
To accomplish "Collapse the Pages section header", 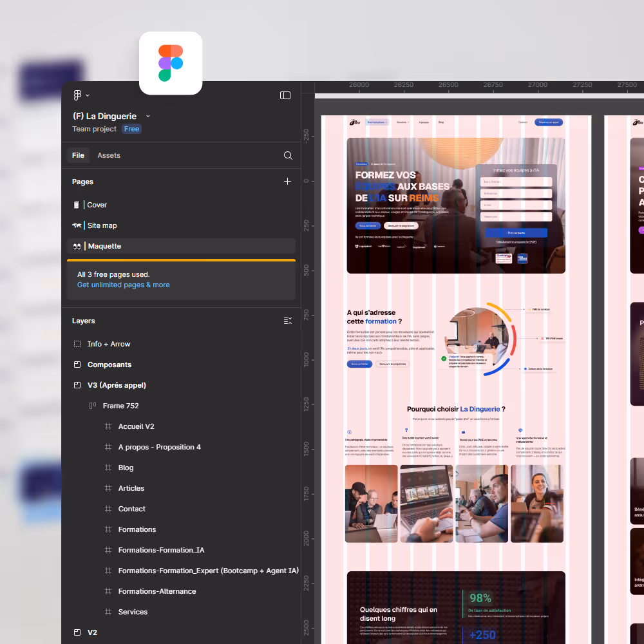I will [82, 182].
